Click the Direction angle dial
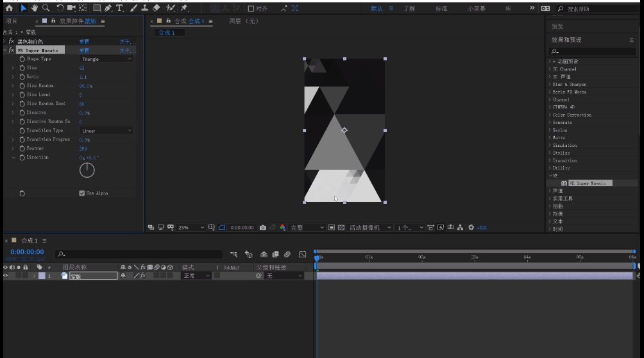The image size is (644, 358). [87, 171]
